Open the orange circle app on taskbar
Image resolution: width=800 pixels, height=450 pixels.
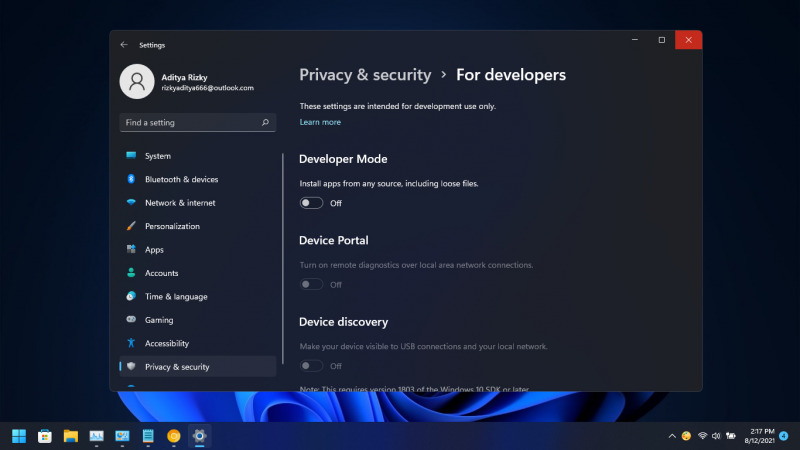tap(174, 436)
